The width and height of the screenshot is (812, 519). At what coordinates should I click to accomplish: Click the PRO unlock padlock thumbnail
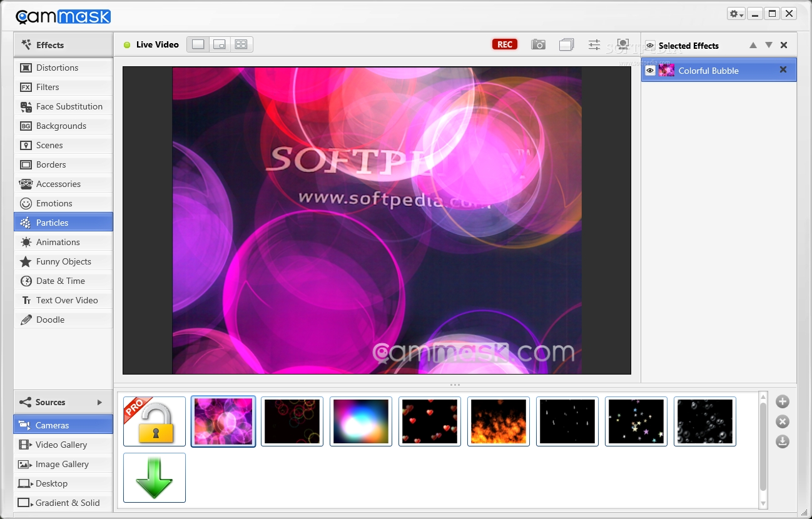(155, 421)
